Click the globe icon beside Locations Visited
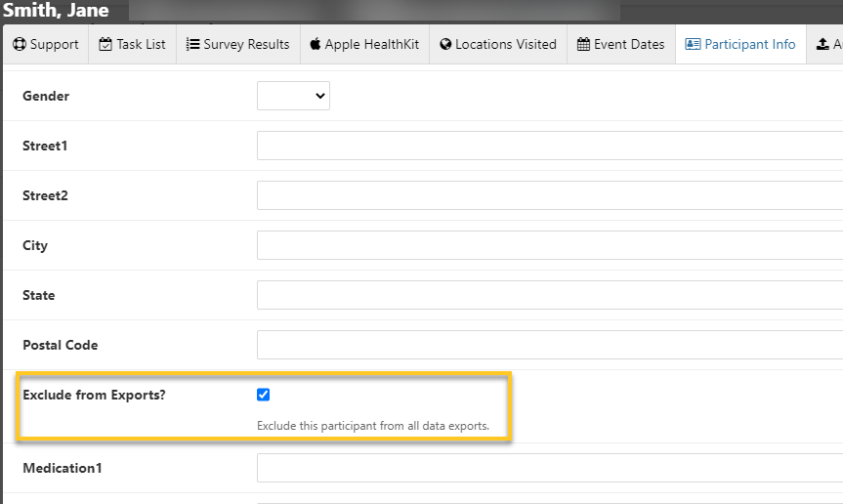 445,45
